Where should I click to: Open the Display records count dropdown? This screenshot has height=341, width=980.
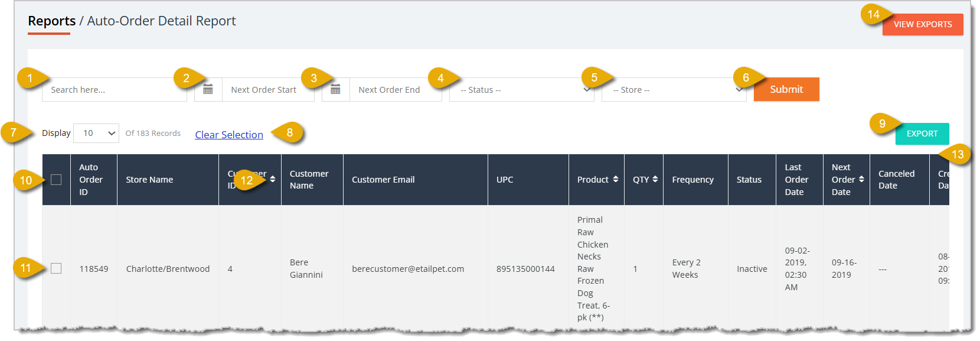(x=96, y=134)
